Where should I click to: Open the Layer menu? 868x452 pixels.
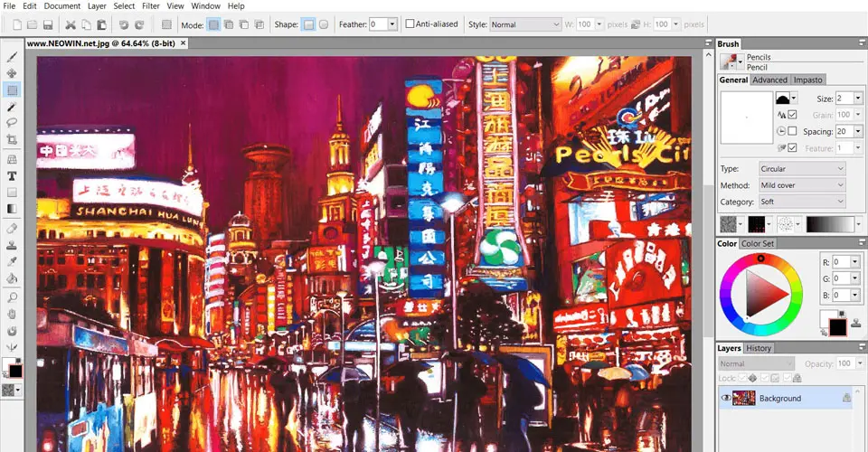(x=97, y=6)
